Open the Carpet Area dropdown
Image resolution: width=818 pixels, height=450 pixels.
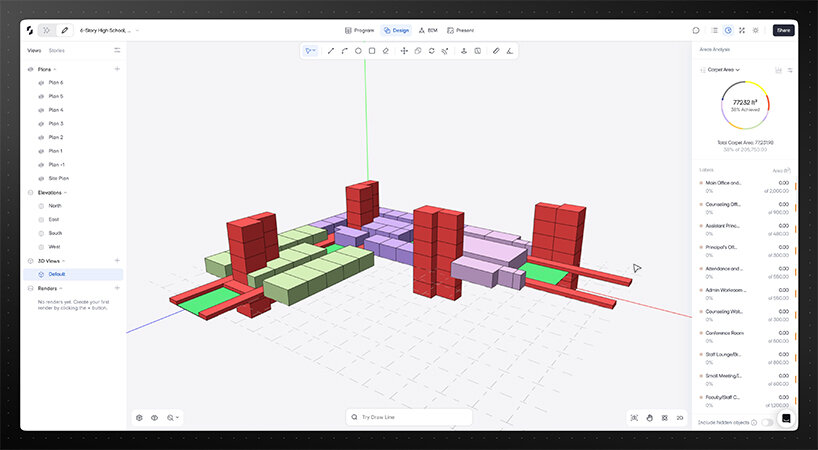tap(721, 70)
